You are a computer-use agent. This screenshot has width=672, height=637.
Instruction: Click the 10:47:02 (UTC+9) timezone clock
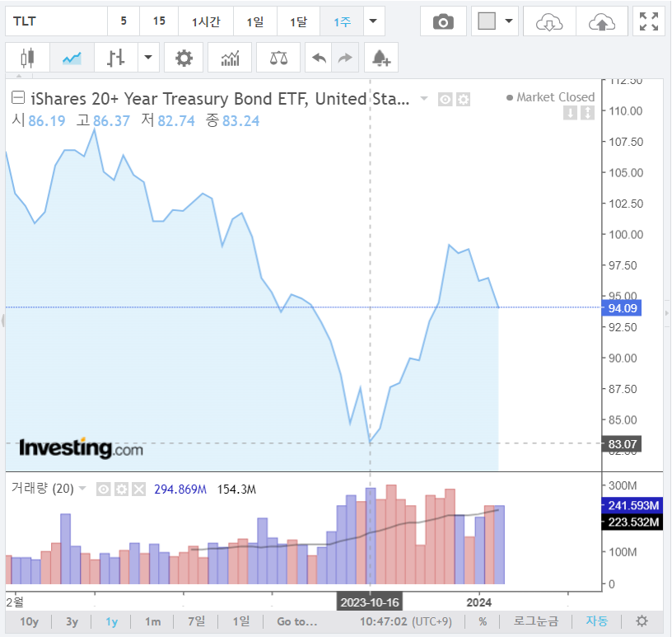405,621
